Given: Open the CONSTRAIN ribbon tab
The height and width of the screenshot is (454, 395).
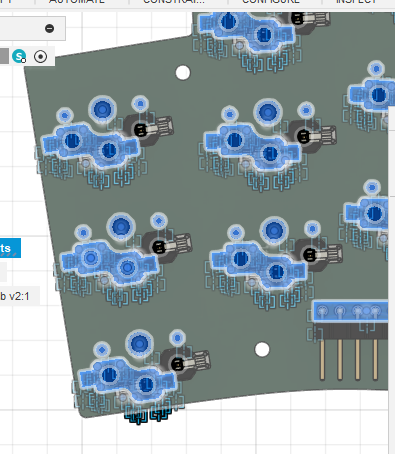Looking at the screenshot, I should [174, 2].
